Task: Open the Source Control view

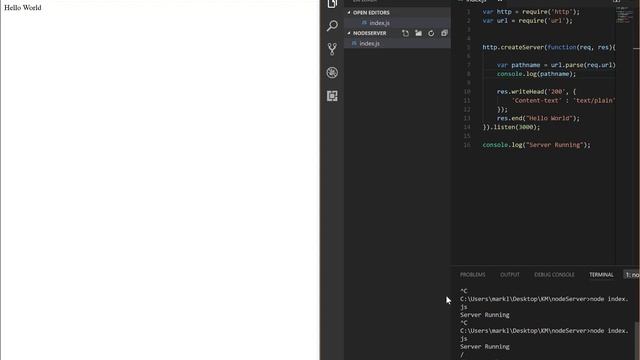Action: click(x=332, y=49)
